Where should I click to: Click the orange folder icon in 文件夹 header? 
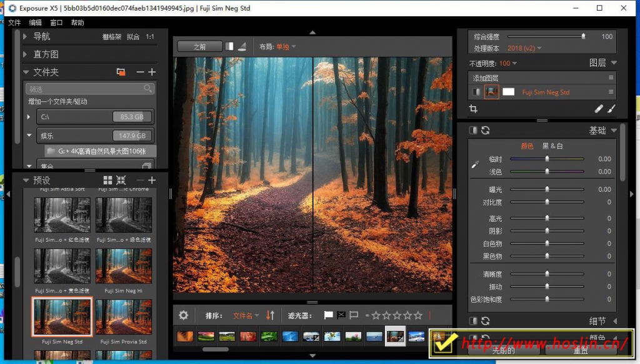click(x=121, y=72)
